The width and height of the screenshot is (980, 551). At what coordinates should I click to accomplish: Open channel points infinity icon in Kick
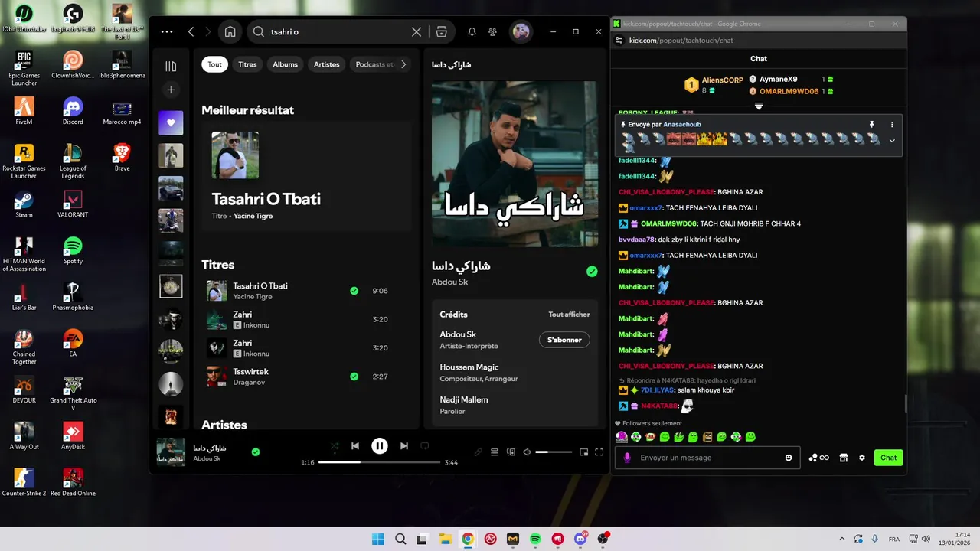(x=819, y=458)
